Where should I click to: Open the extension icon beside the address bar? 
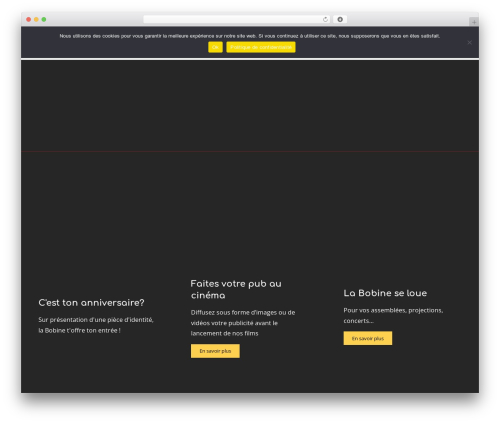click(340, 19)
